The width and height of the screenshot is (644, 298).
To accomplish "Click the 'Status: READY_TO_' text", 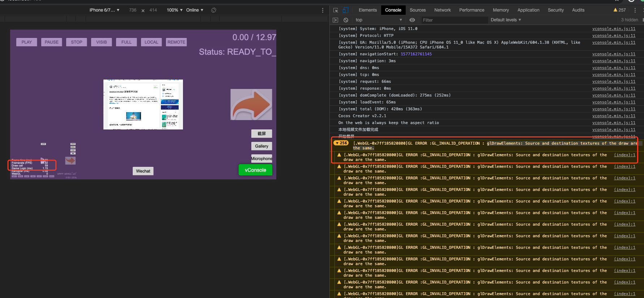I will 238,52.
